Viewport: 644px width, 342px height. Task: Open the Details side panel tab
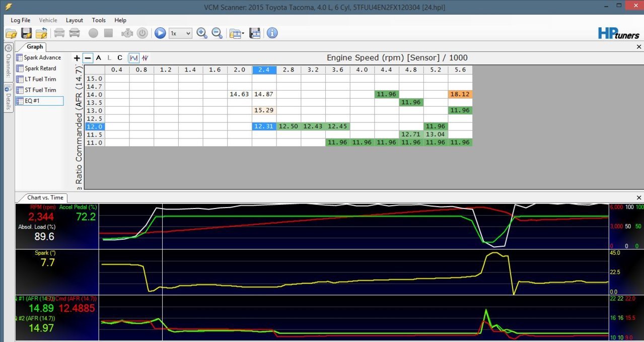point(8,98)
